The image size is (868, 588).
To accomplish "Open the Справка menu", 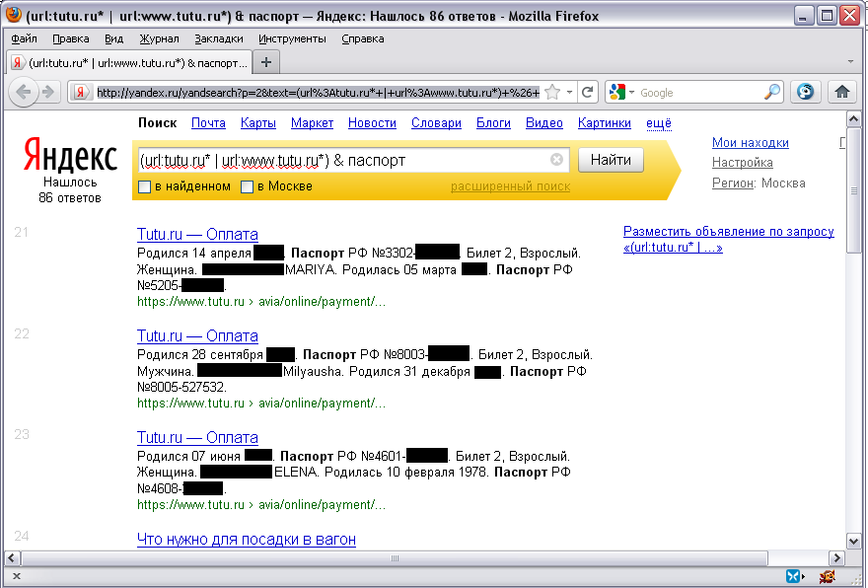I will point(363,38).
